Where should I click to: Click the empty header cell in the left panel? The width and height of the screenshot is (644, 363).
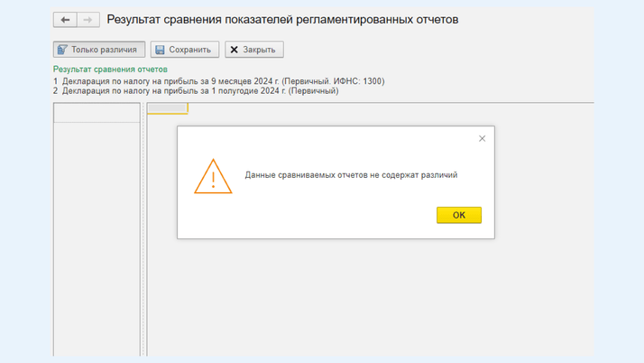point(97,113)
